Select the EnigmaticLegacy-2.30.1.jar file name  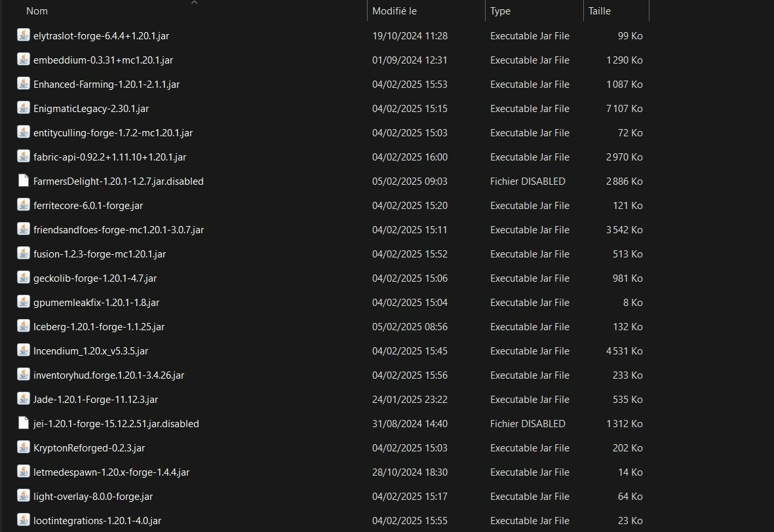[x=91, y=109]
